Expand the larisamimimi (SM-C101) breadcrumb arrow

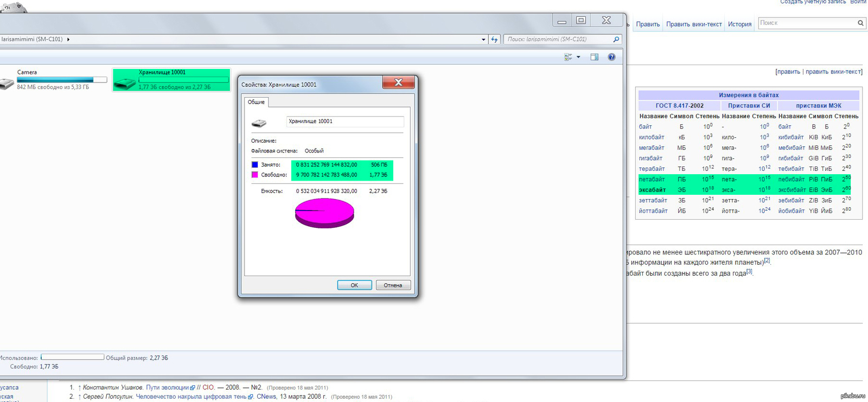click(68, 40)
